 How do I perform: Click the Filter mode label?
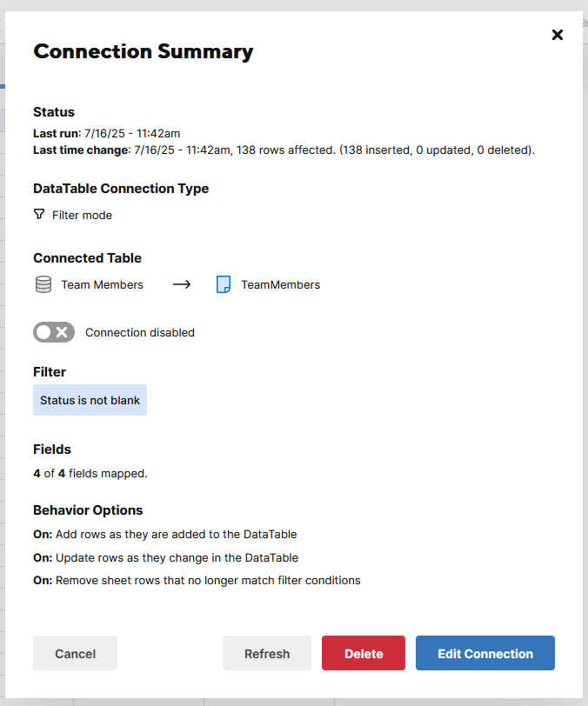click(82, 216)
